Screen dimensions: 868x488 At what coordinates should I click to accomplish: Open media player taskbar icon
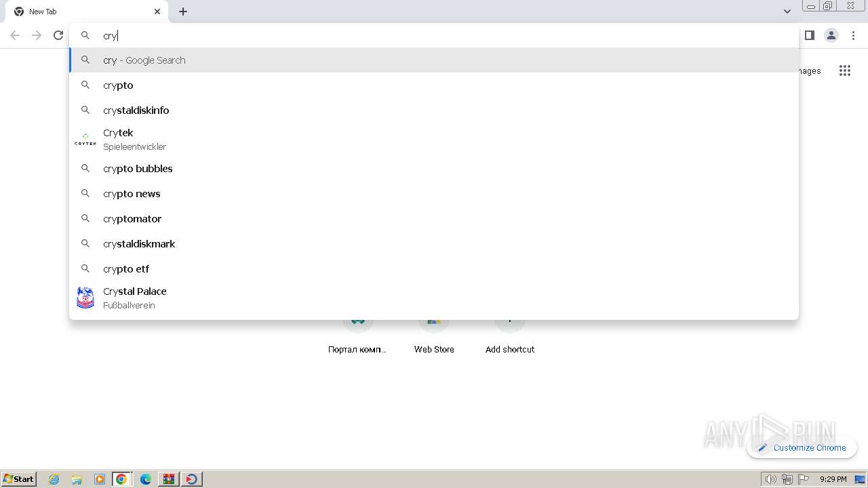pyautogui.click(x=100, y=479)
